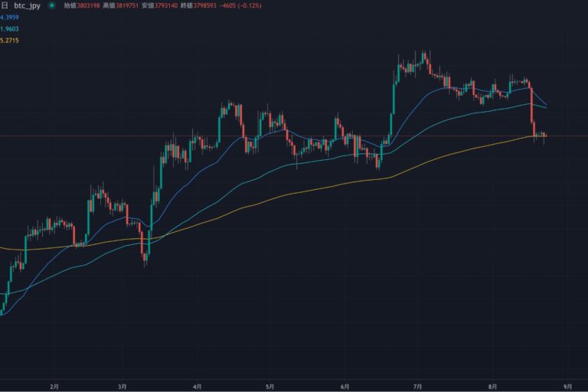The height and width of the screenshot is (392, 588).
Task: Select the daily interval label 日
Action: point(5,6)
